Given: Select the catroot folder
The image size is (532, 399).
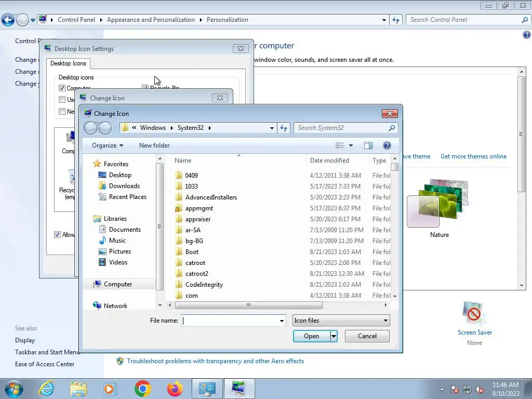Looking at the screenshot, I should [x=195, y=262].
